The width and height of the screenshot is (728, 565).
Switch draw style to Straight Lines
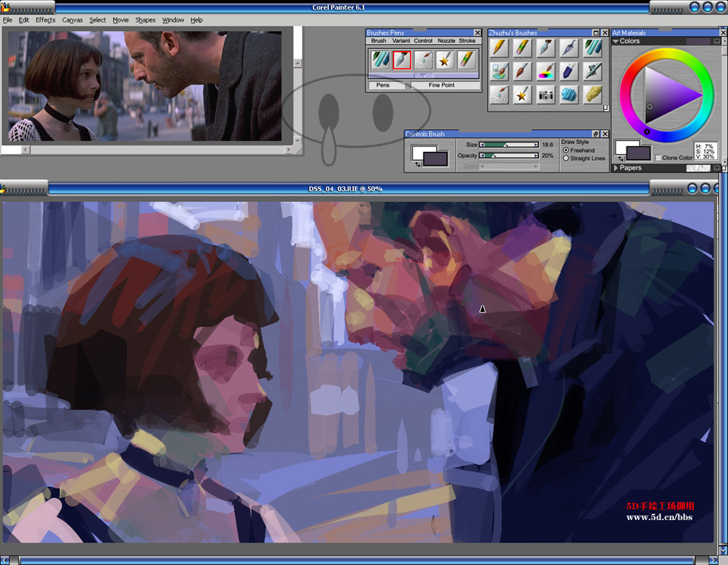[566, 158]
